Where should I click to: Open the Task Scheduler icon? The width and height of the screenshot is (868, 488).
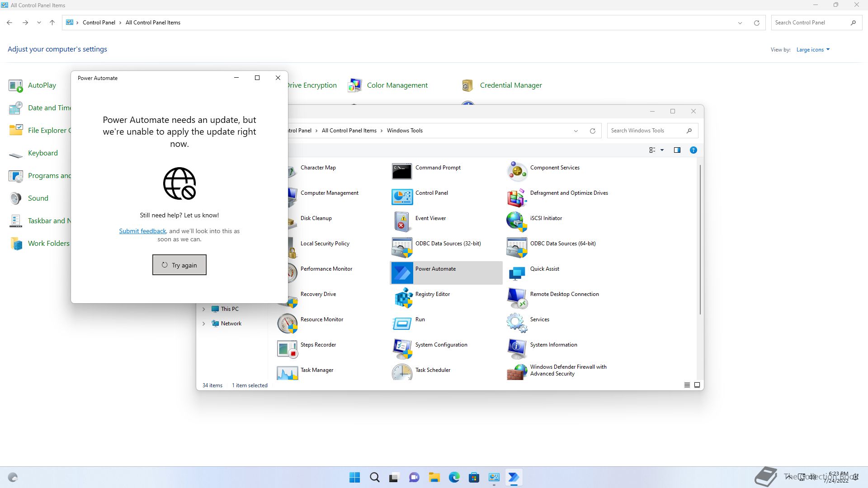pos(402,373)
